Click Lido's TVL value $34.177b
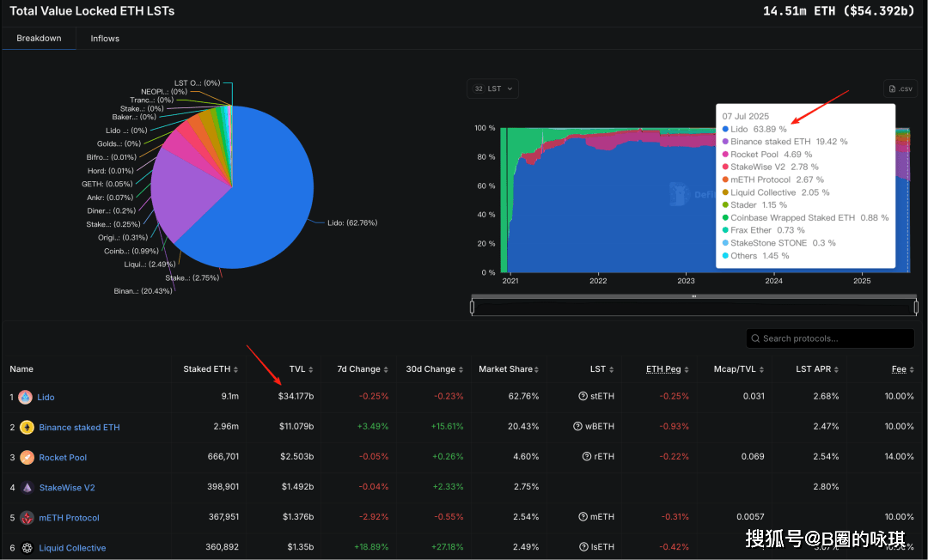The width and height of the screenshot is (928, 560). click(x=296, y=396)
